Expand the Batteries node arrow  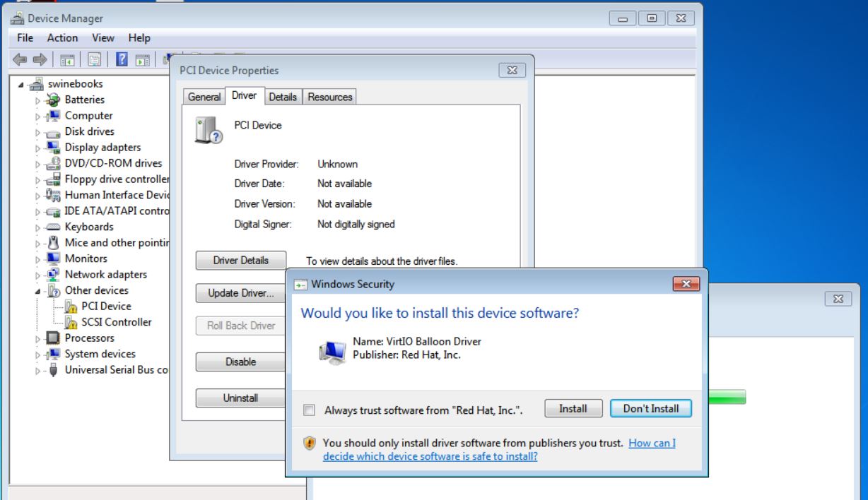[38, 100]
